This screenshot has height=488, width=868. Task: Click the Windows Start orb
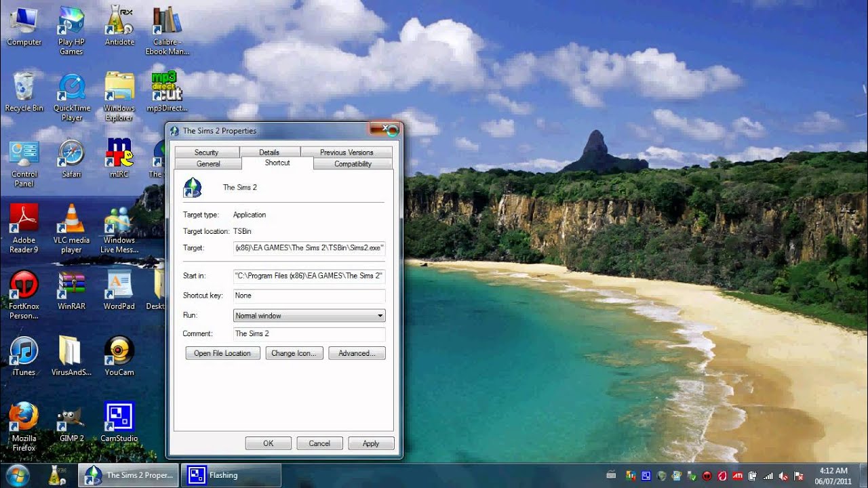[x=17, y=475]
